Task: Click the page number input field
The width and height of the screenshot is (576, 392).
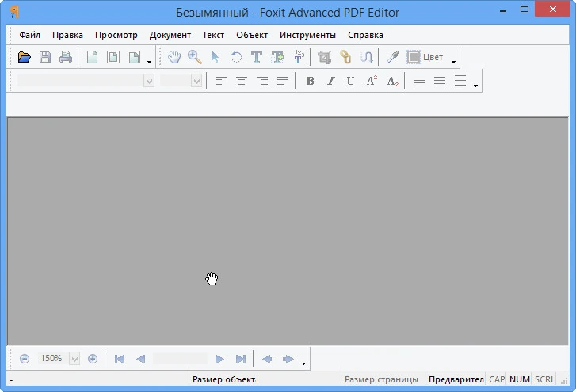Action: coord(180,359)
